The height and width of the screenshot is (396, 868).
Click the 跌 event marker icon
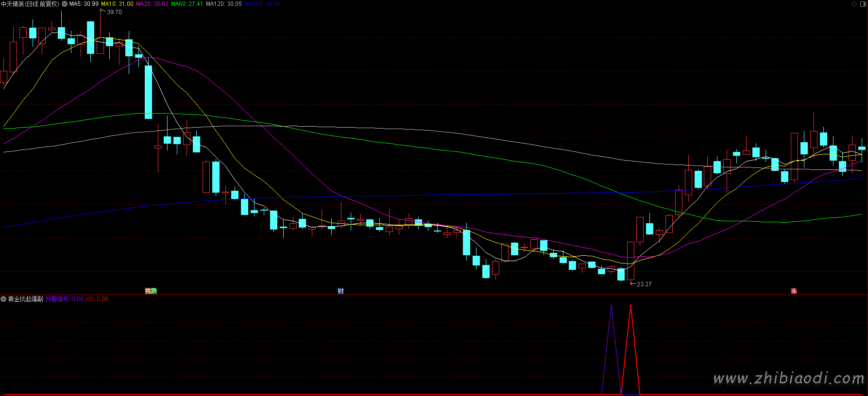point(154,291)
